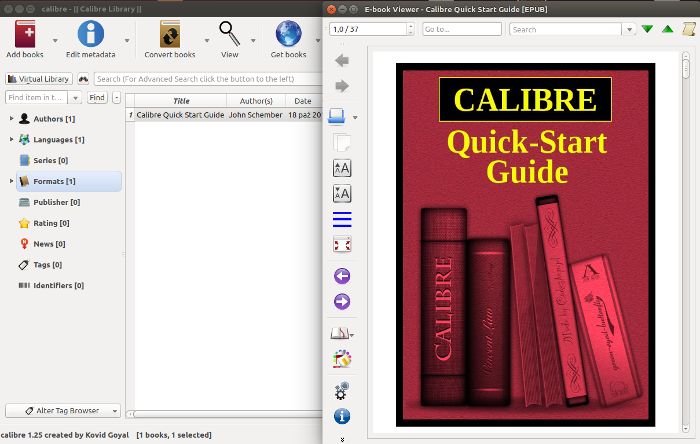700x444 pixels.
Task: Sort by the Author(s) column header
Action: (x=256, y=101)
